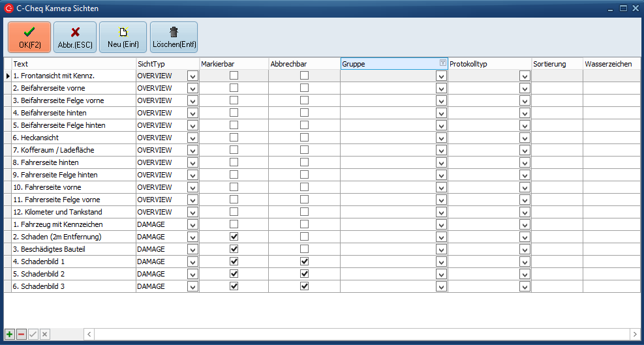644x345 pixels.
Task: Open Protokolltyp dropdown for 12. Kilometer und Tankstand
Action: click(x=525, y=213)
